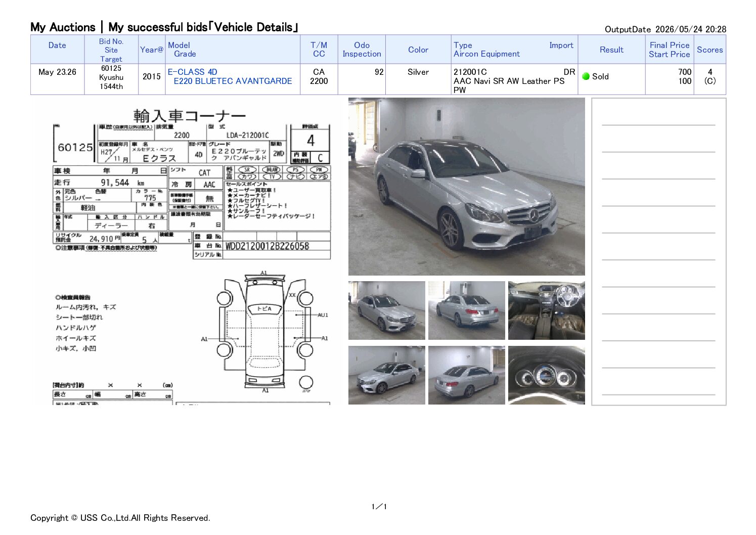Select the type code 212001C in the table

pos(470,72)
